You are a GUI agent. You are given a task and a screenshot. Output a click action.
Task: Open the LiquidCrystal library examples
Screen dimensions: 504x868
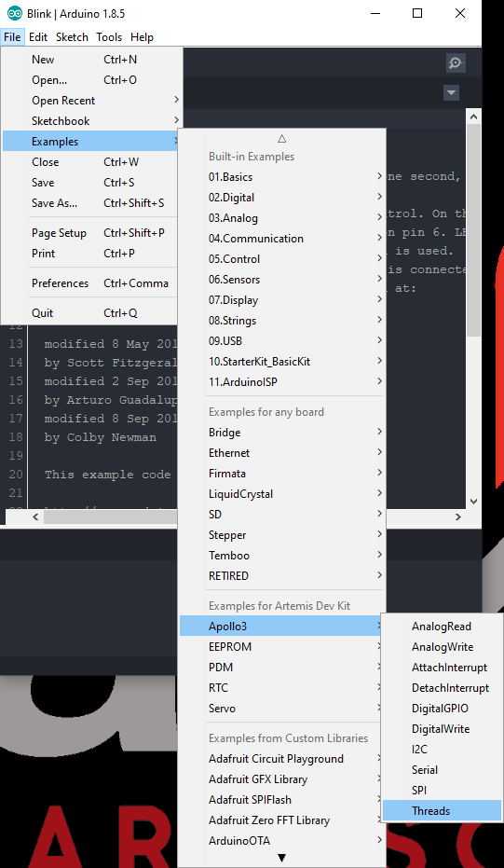coord(281,494)
